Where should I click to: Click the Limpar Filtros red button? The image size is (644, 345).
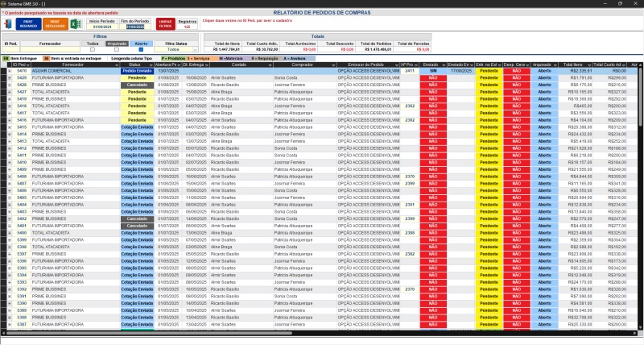(x=164, y=25)
